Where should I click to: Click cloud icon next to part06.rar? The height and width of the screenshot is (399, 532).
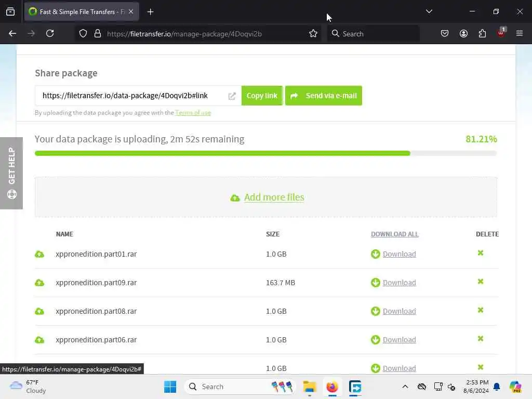[39, 340]
